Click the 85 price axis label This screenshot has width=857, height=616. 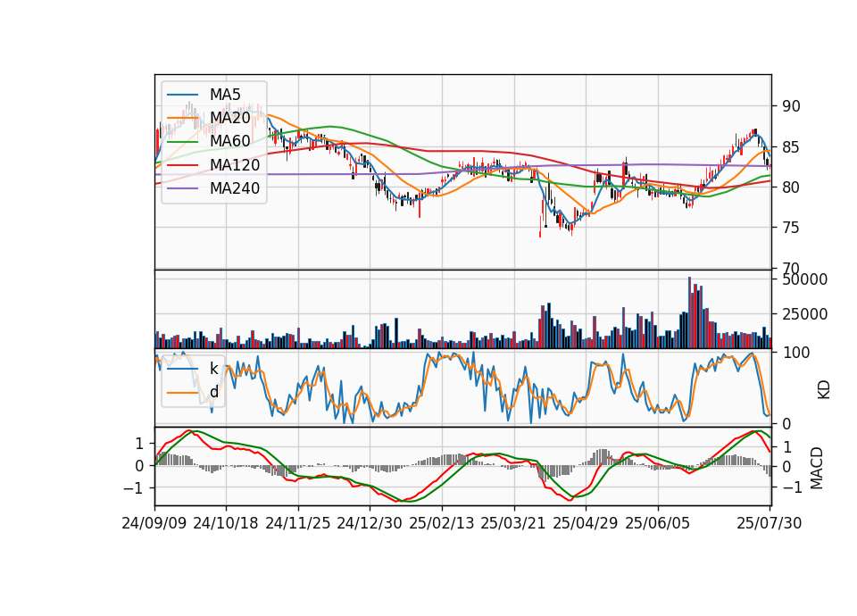click(x=791, y=147)
